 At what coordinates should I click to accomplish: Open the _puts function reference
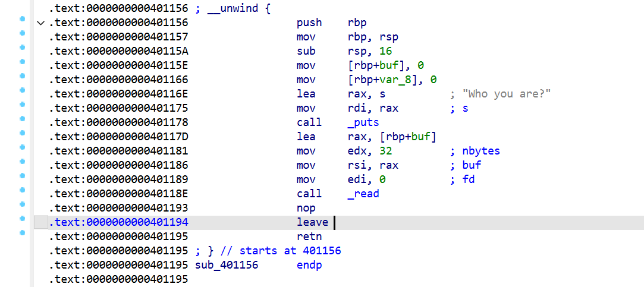pyautogui.click(x=363, y=122)
